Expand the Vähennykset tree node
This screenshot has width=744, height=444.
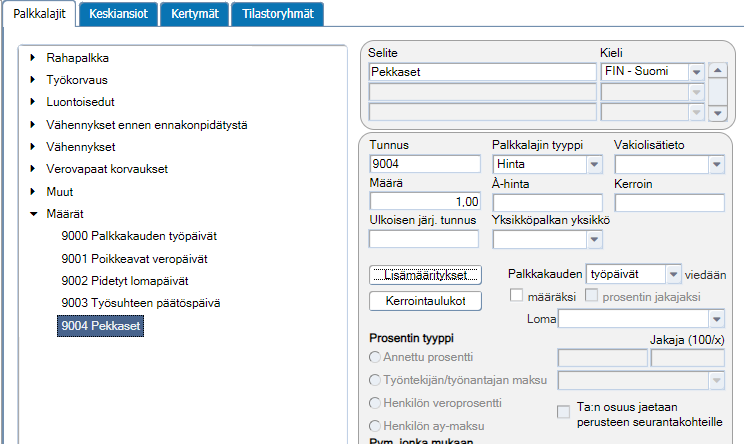click(33, 147)
